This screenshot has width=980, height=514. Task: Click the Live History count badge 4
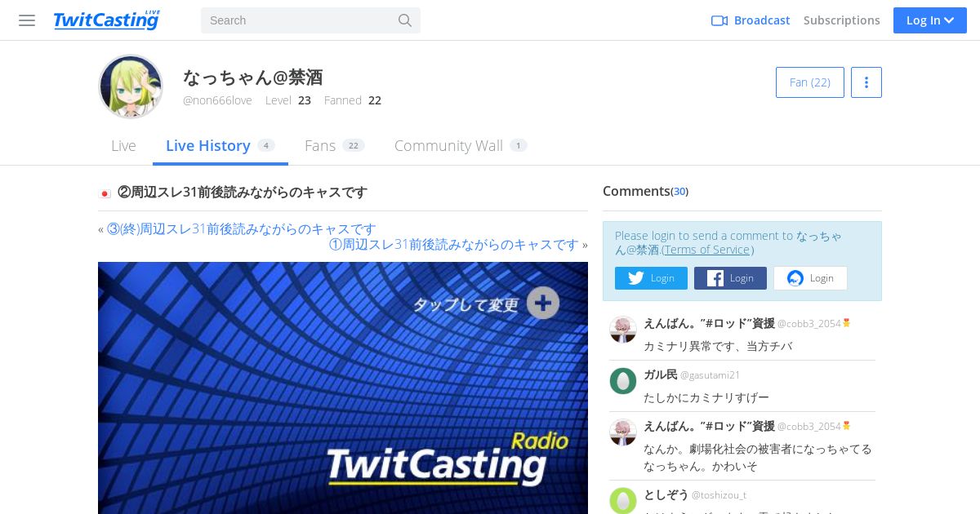pos(266,145)
